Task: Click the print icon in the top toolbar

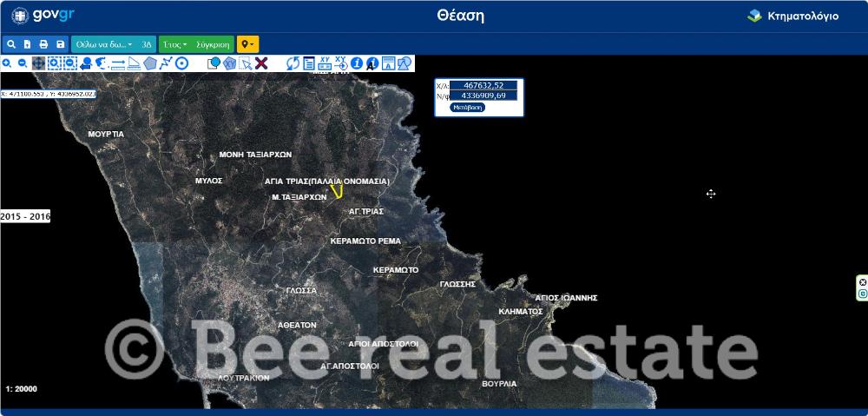Action: click(43, 44)
